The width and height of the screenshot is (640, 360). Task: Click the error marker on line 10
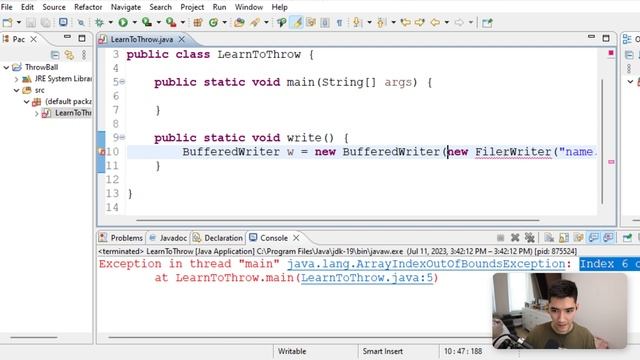(102, 152)
